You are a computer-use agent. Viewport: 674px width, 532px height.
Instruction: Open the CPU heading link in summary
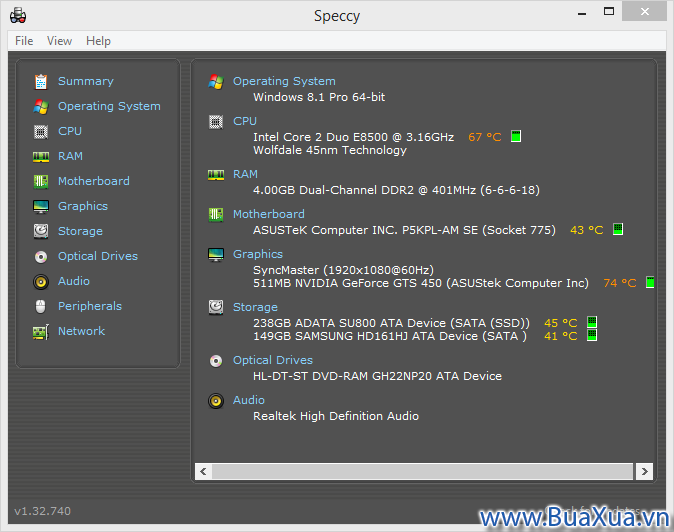tap(245, 121)
